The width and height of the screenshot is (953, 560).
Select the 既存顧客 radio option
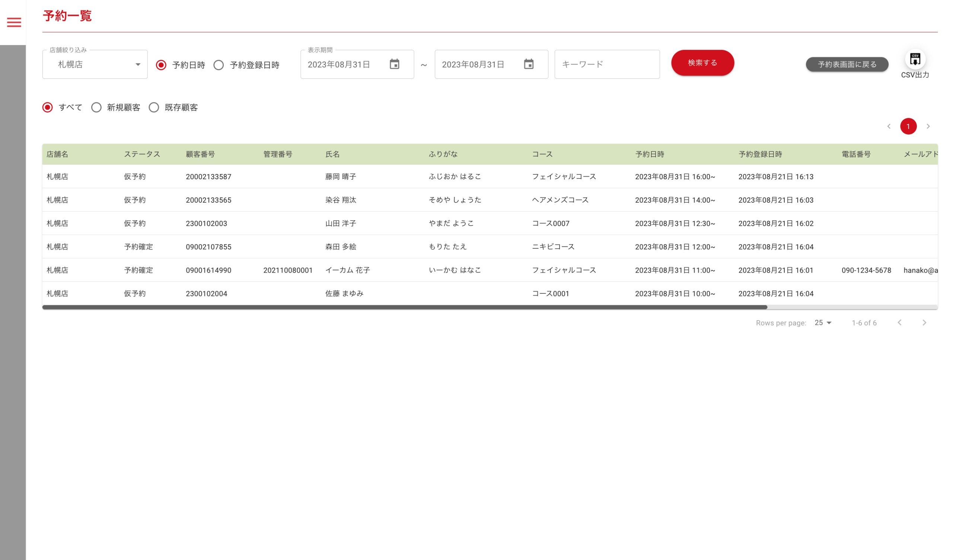tap(154, 107)
